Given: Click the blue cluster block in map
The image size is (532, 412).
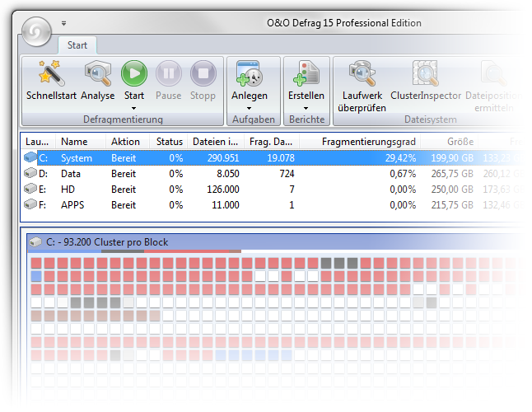Looking at the screenshot, I should 36,276.
